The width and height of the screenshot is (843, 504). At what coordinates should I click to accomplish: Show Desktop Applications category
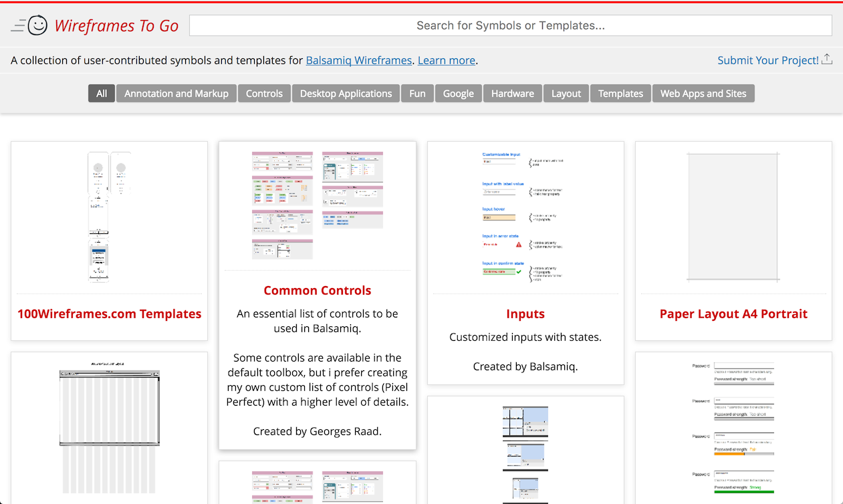pyautogui.click(x=346, y=94)
